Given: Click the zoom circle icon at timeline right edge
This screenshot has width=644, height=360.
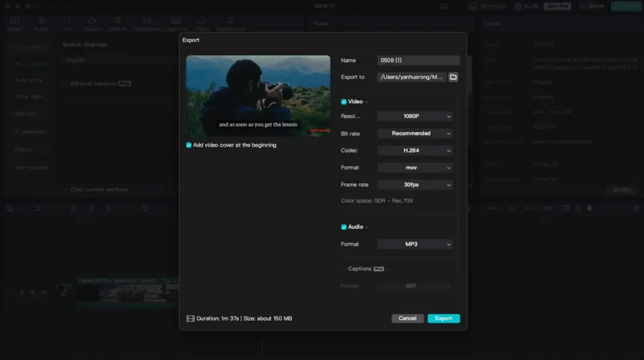Looking at the screenshot, I should (636, 208).
